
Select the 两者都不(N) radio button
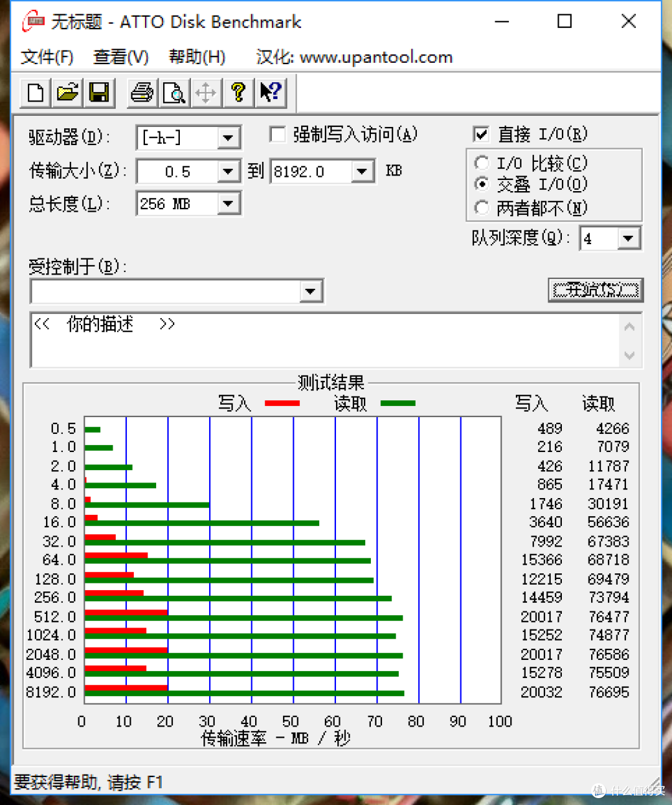coord(481,207)
